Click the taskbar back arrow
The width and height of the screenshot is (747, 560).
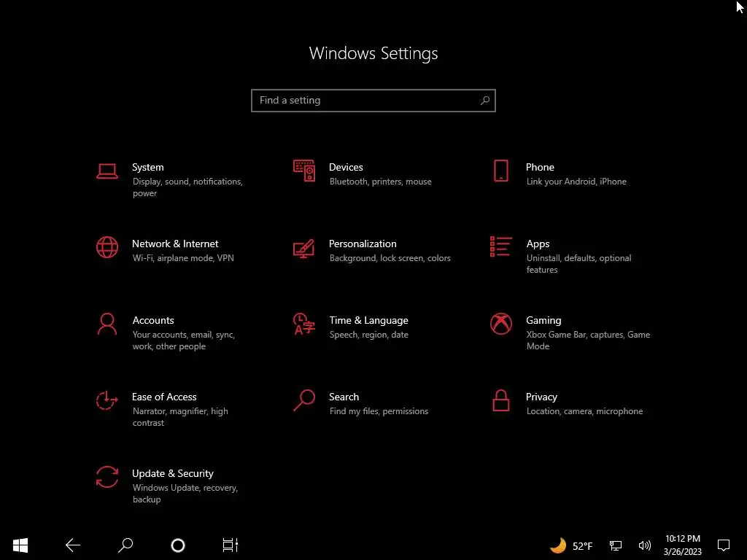coord(73,545)
